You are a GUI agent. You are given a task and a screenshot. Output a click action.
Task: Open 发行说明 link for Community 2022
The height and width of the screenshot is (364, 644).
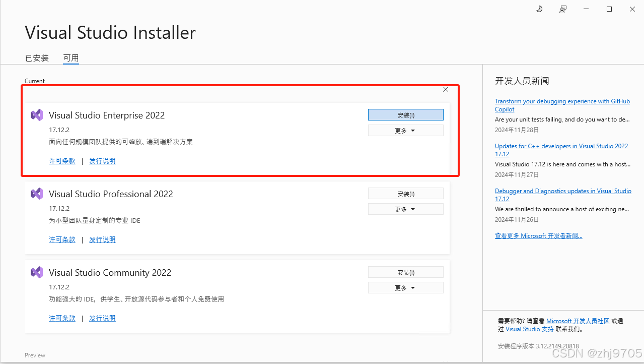coord(102,318)
